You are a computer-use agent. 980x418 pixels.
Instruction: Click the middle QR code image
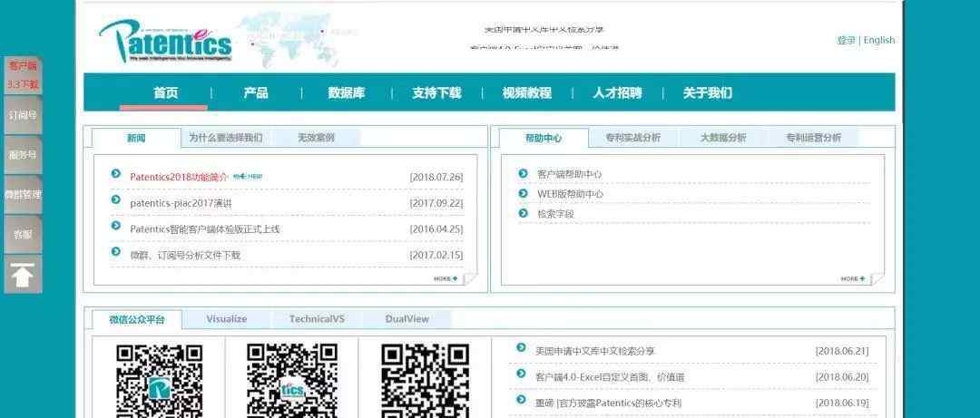tap(291, 379)
